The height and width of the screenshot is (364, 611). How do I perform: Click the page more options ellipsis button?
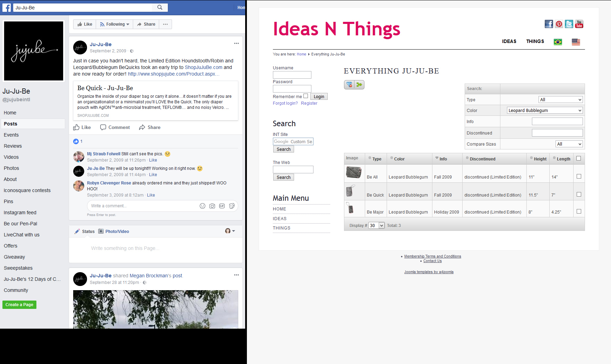point(165,24)
